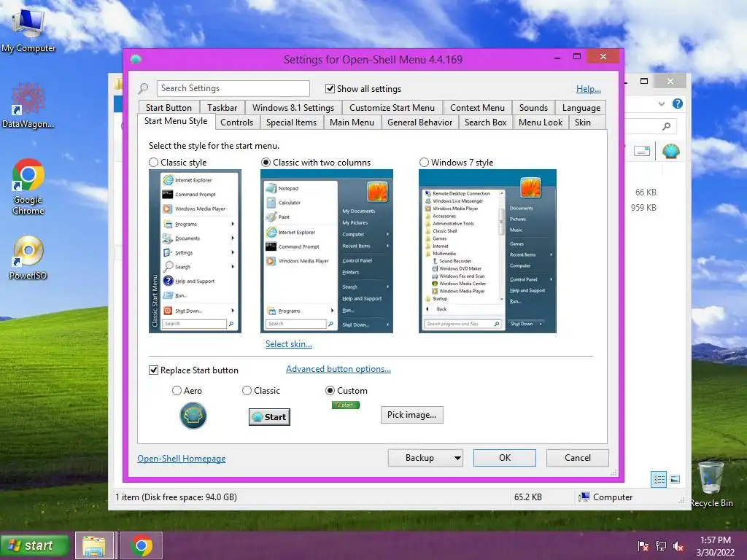Viewport: 747px width, 560px height.
Task: Click the Select skin... link
Action: pos(289,344)
